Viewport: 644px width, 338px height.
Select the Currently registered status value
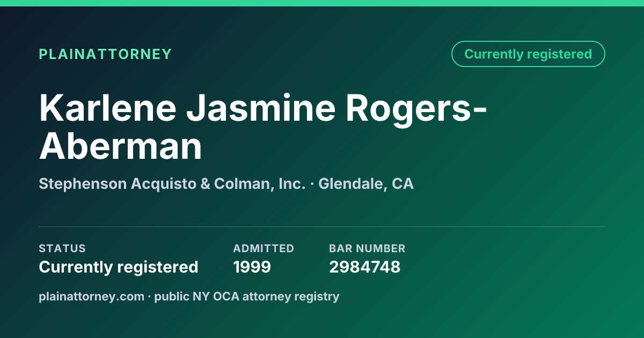119,267
